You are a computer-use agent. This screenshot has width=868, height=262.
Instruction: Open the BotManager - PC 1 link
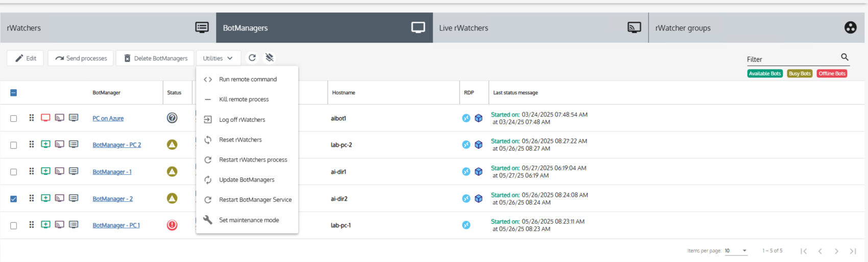116,225
